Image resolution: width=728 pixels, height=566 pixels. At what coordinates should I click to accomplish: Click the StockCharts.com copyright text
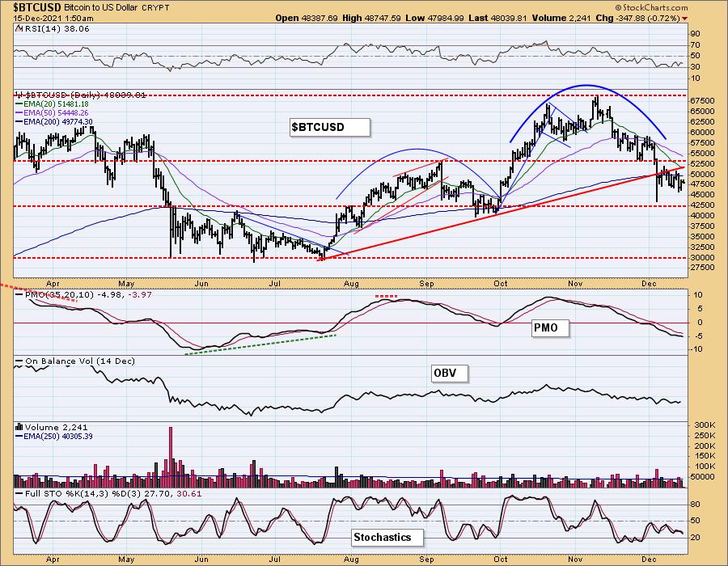[x=651, y=7]
